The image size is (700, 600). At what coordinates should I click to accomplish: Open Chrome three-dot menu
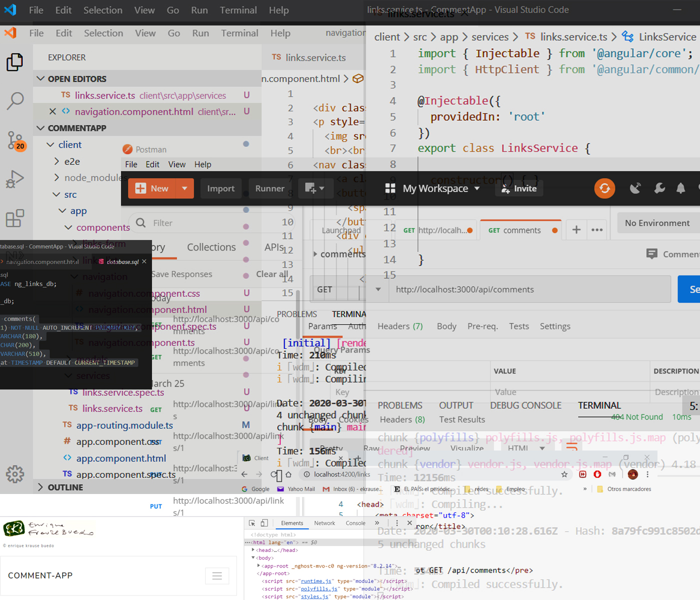click(647, 474)
